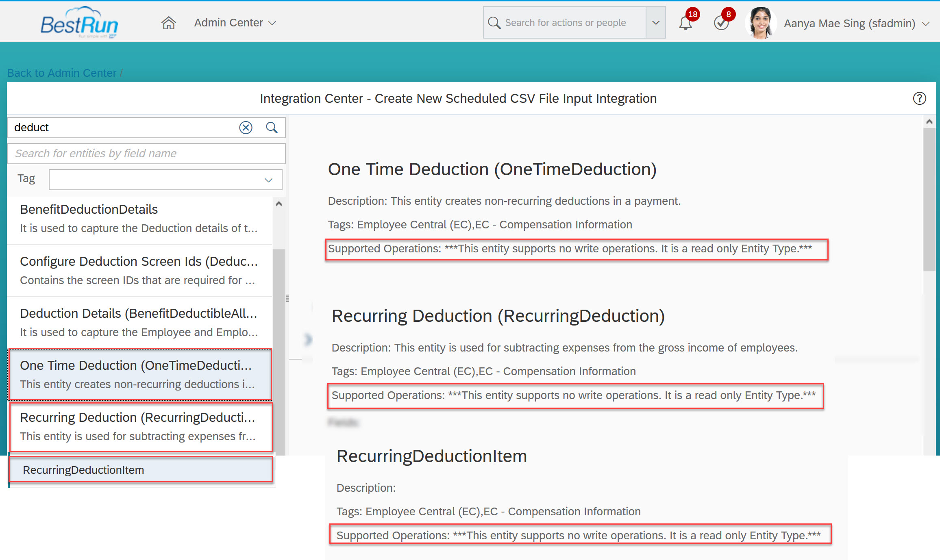Go to the Home icon
This screenshot has width=940, height=560.
[x=169, y=23]
